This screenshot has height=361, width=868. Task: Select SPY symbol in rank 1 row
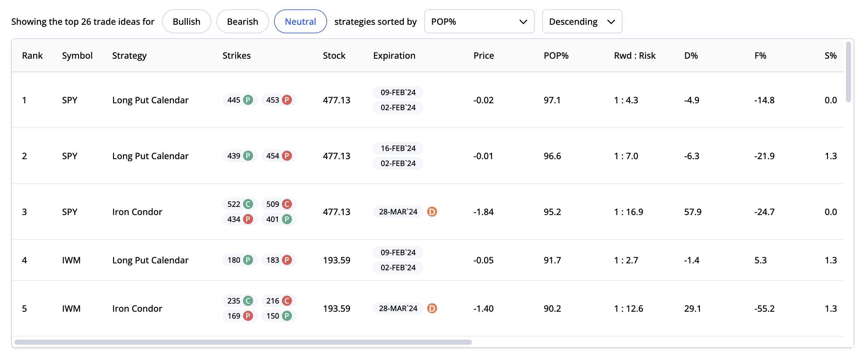tap(70, 100)
